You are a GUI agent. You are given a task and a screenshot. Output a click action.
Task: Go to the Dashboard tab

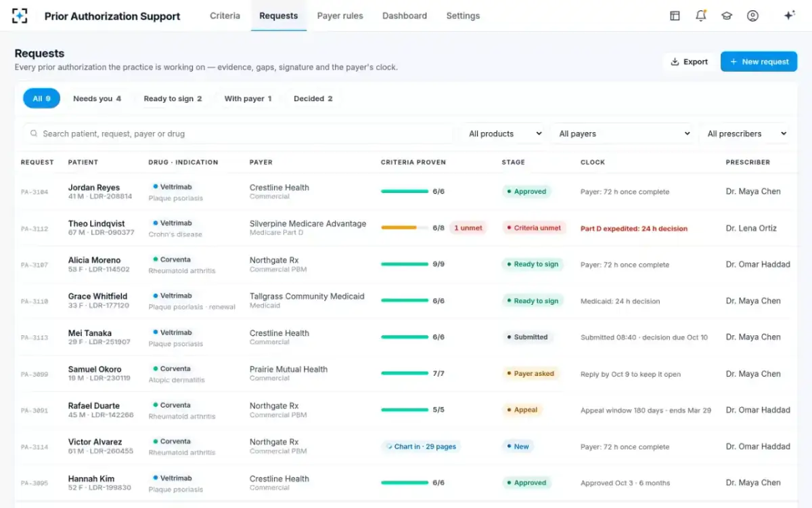pos(405,16)
